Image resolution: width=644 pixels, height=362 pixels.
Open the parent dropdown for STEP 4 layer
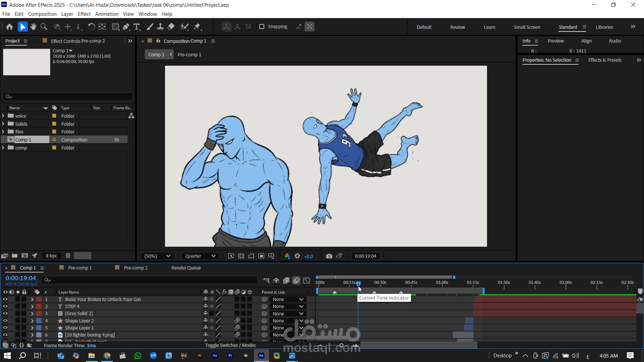(x=288, y=306)
